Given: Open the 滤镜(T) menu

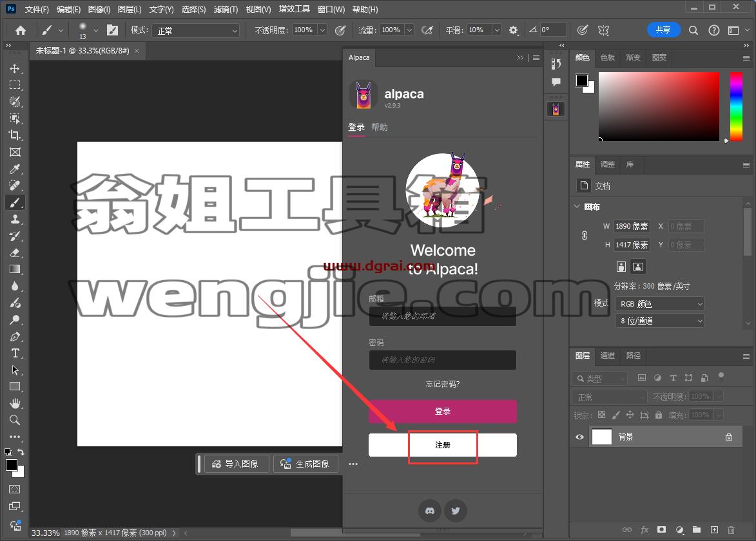Looking at the screenshot, I should click(226, 9).
